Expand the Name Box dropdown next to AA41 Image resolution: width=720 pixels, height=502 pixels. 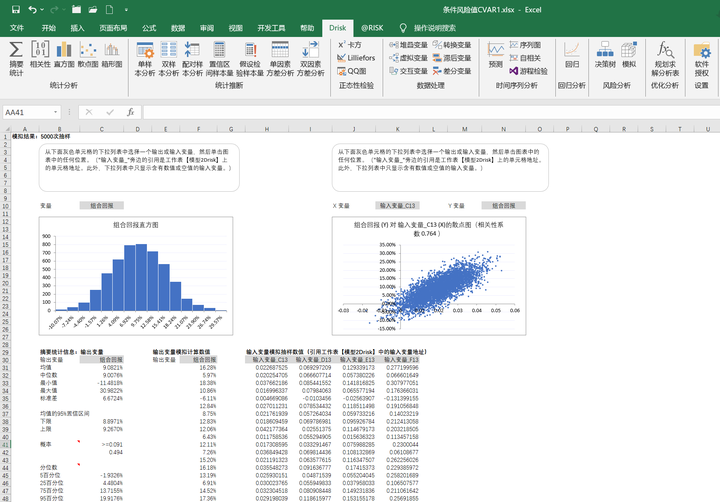(x=56, y=112)
